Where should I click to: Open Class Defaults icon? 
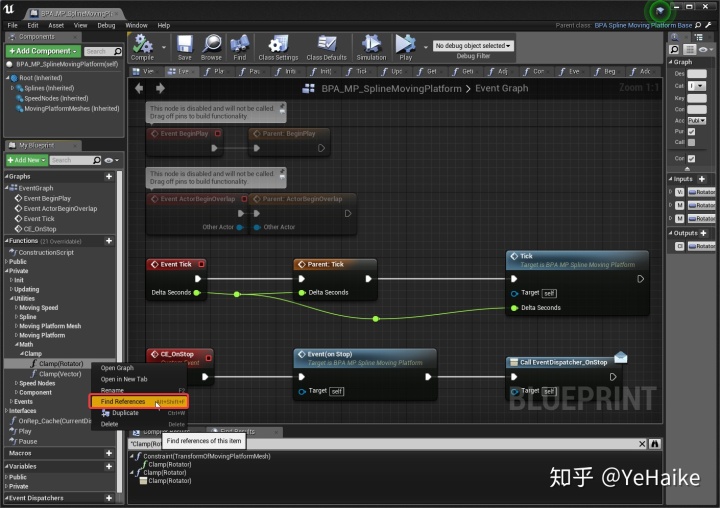coord(327,44)
